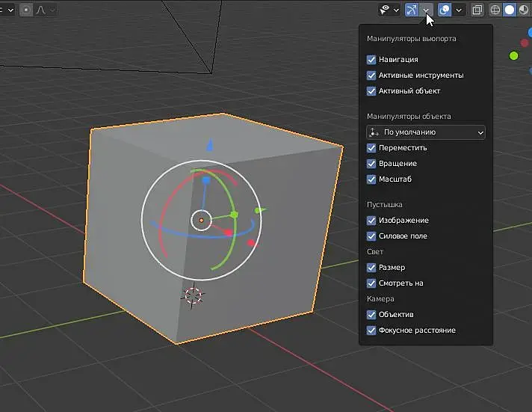The width and height of the screenshot is (532, 412).
Task: Toggle X-Ray display icon
Action: coord(477,10)
